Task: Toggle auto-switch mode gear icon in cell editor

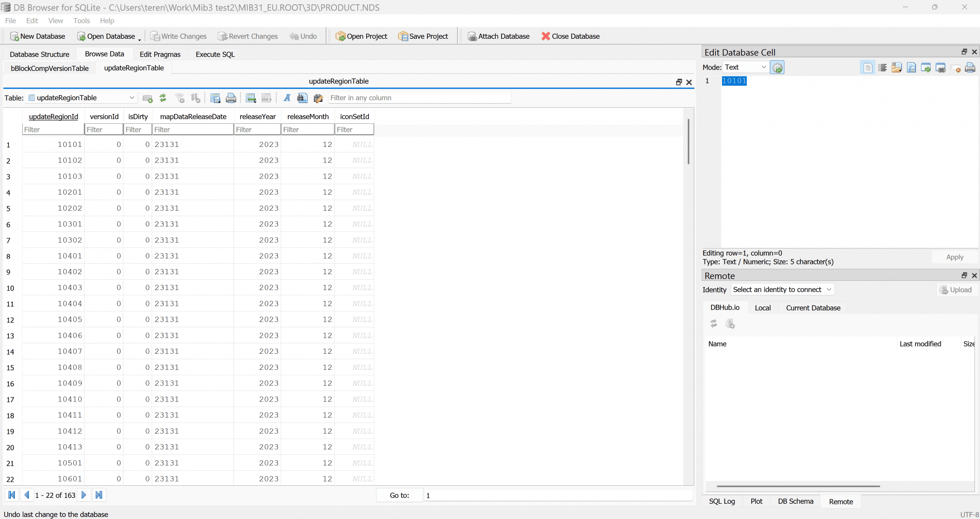Action: click(x=777, y=67)
